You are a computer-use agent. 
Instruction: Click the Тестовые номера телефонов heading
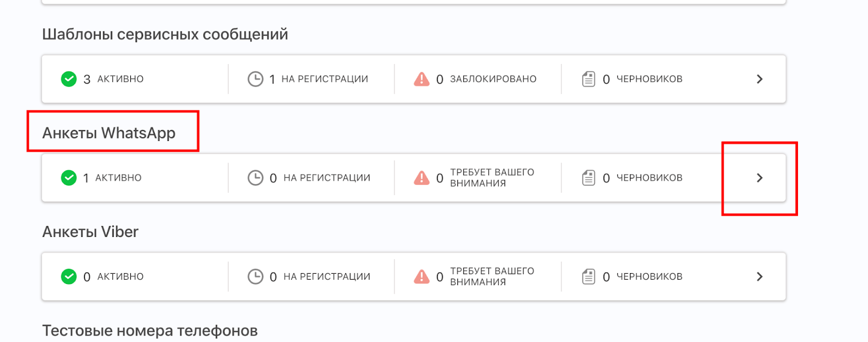click(150, 331)
